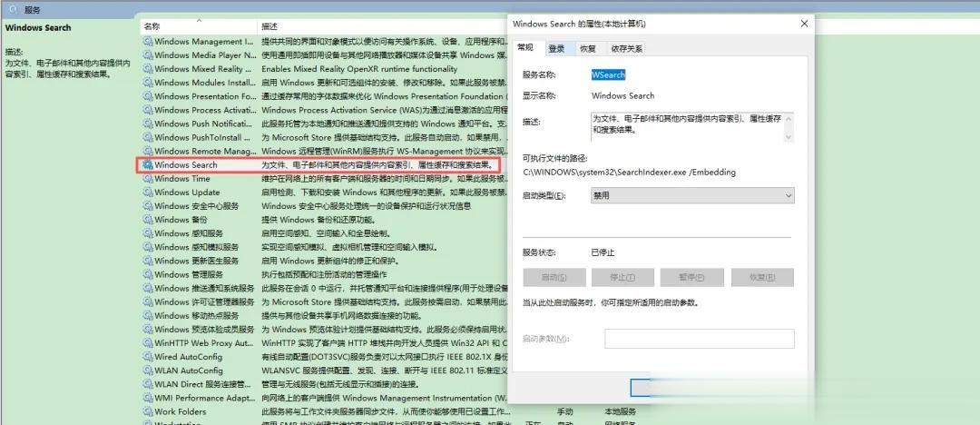This screenshot has height=425, width=980.
Task: Select the Windows 推送通知系统服务 row name
Action: point(204,289)
